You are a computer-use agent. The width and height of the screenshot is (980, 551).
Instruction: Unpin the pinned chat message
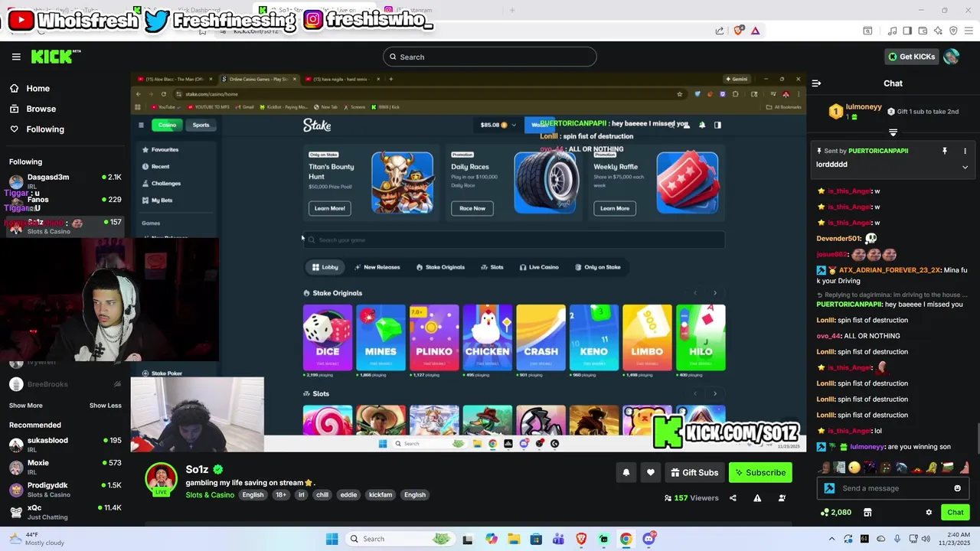click(944, 151)
